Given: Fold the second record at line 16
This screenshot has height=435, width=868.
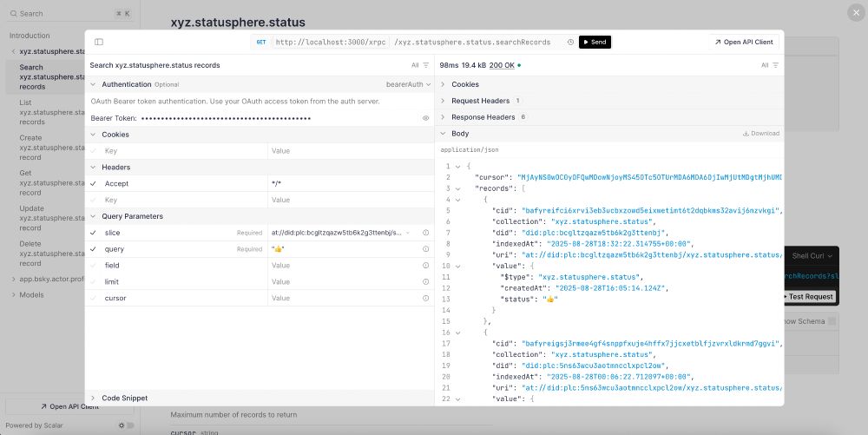Looking at the screenshot, I should 457,333.
